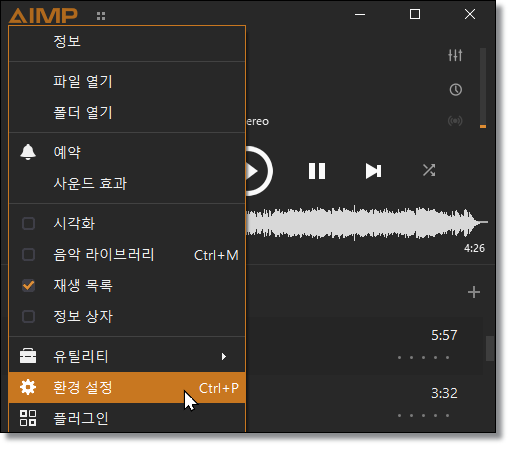
Task: Open the grid-dots main menu button
Action: click(101, 16)
